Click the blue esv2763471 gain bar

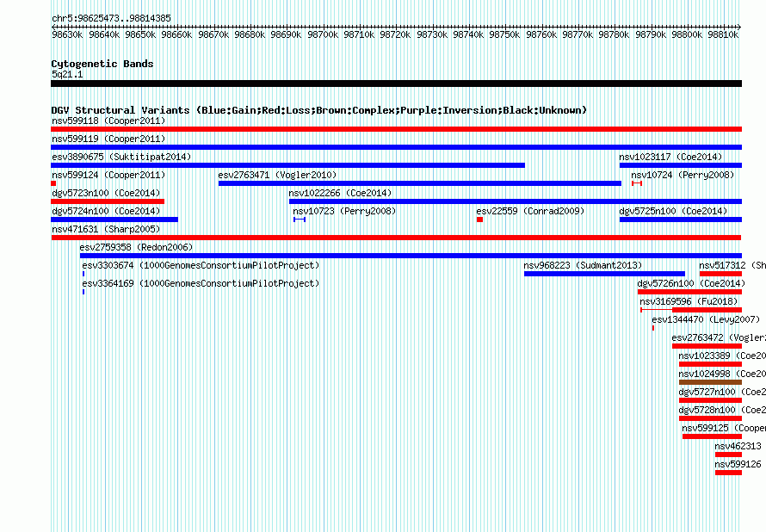point(420,183)
